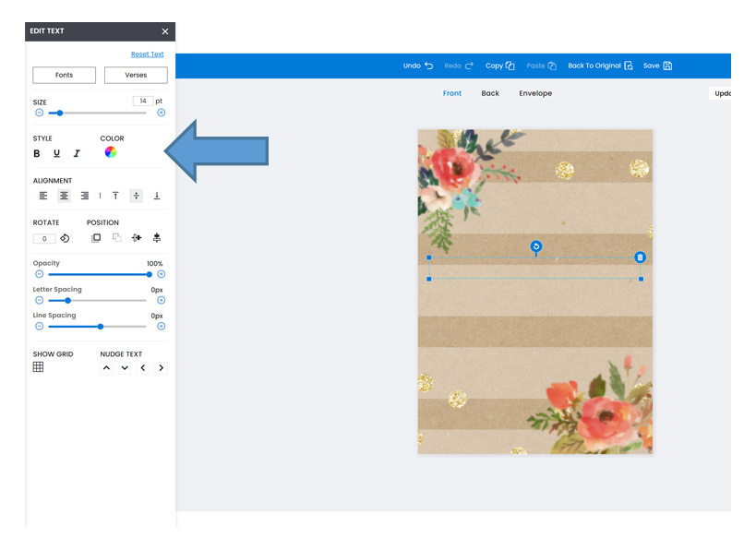756x550 pixels.
Task: Set text alignment to left
Action: click(43, 194)
